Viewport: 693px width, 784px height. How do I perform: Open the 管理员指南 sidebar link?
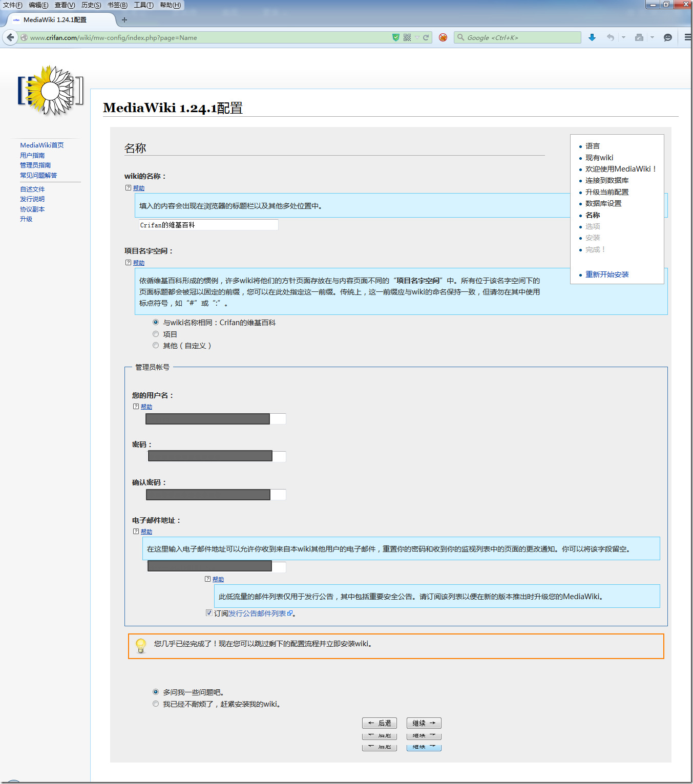[x=35, y=165]
